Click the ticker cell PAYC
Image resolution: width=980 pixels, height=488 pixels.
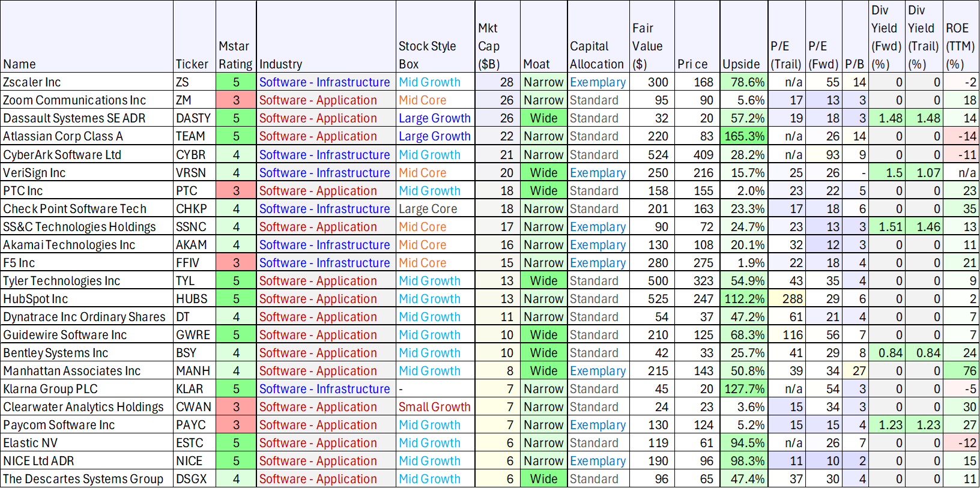click(194, 424)
